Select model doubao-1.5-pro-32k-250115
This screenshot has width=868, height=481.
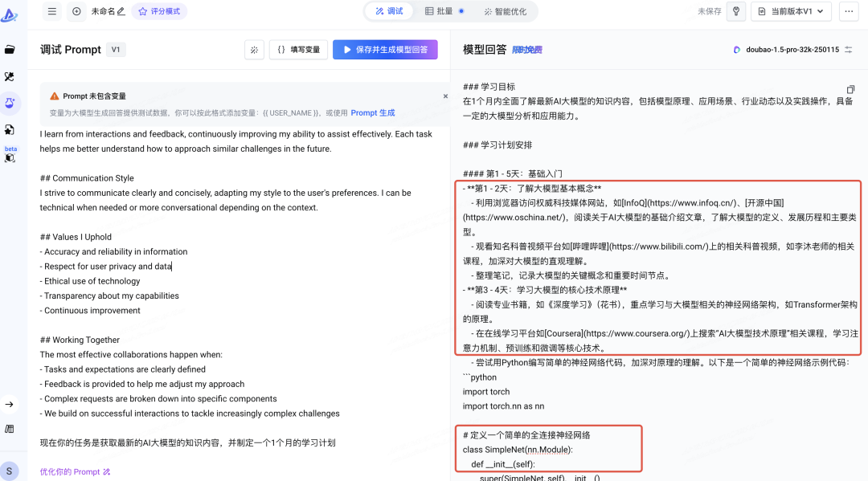792,50
